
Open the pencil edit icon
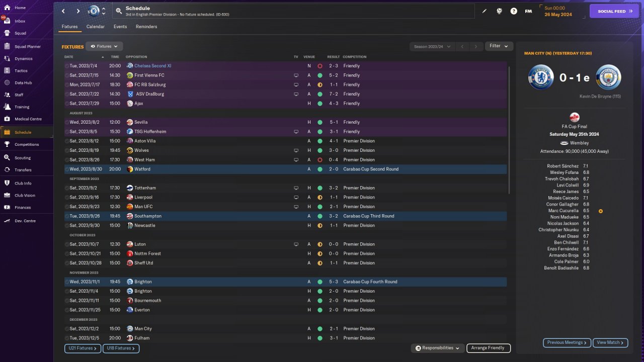[x=485, y=11]
